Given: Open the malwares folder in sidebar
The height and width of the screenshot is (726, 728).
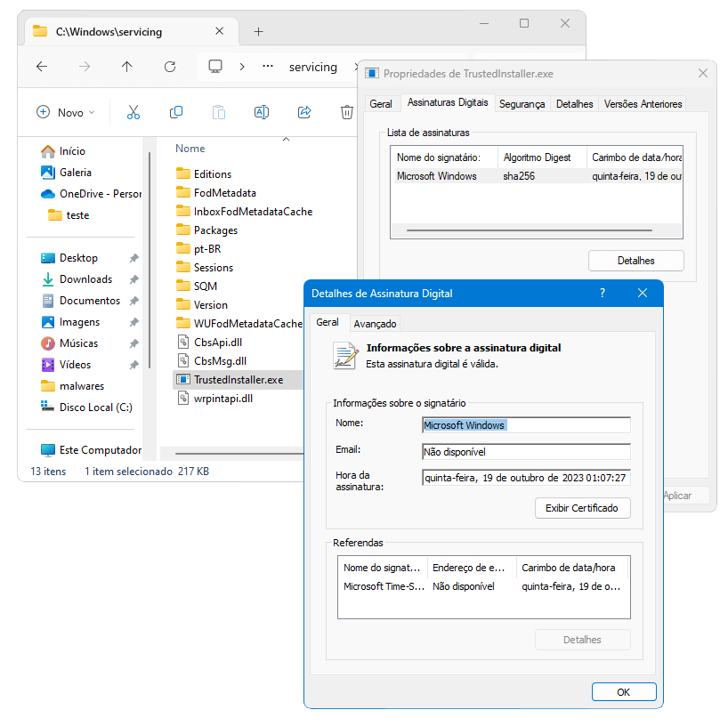Looking at the screenshot, I should [x=72, y=386].
